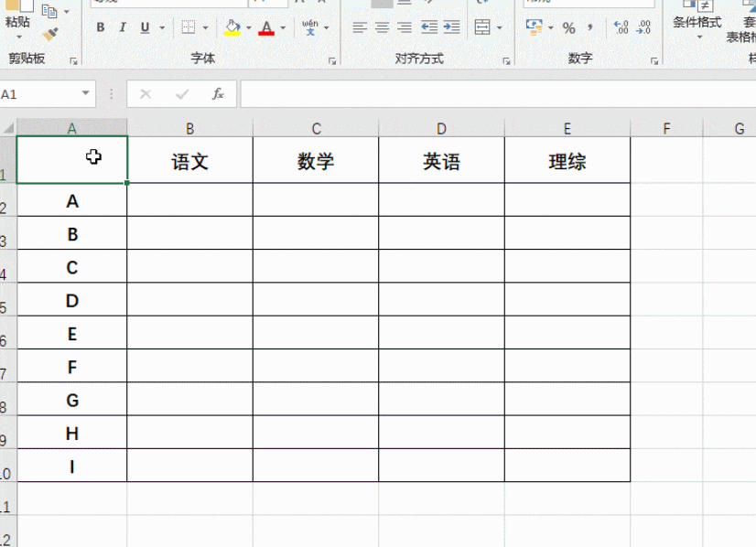Select column D header
This screenshot has height=547, width=756.
click(x=441, y=129)
